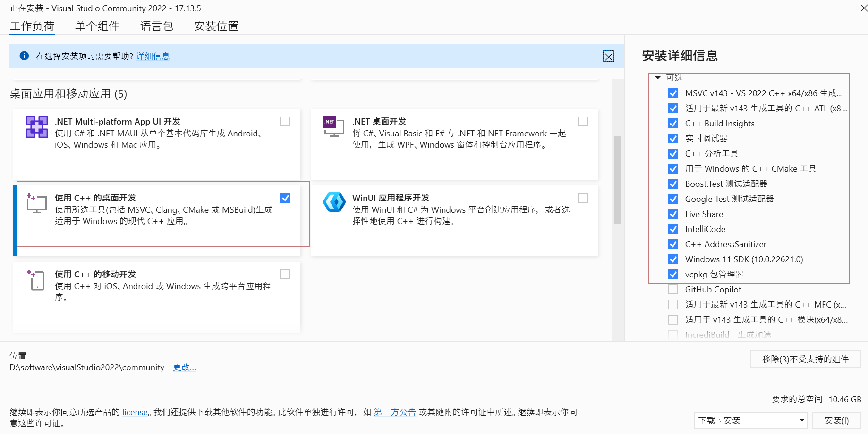Image resolution: width=868 pixels, height=434 pixels.
Task: Uncheck Boost.Test 测试适配器
Action: coord(673,184)
